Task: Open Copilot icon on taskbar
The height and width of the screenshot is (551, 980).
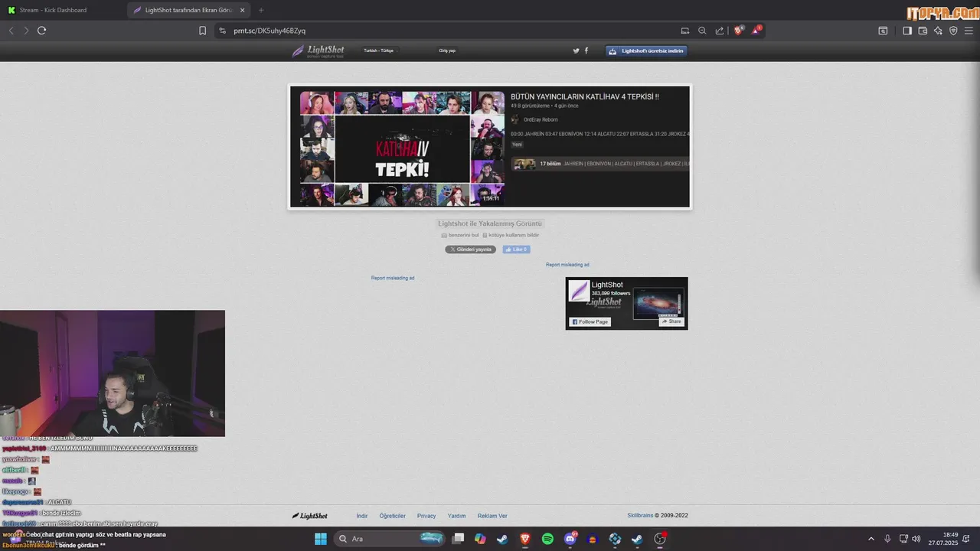Action: [480, 539]
